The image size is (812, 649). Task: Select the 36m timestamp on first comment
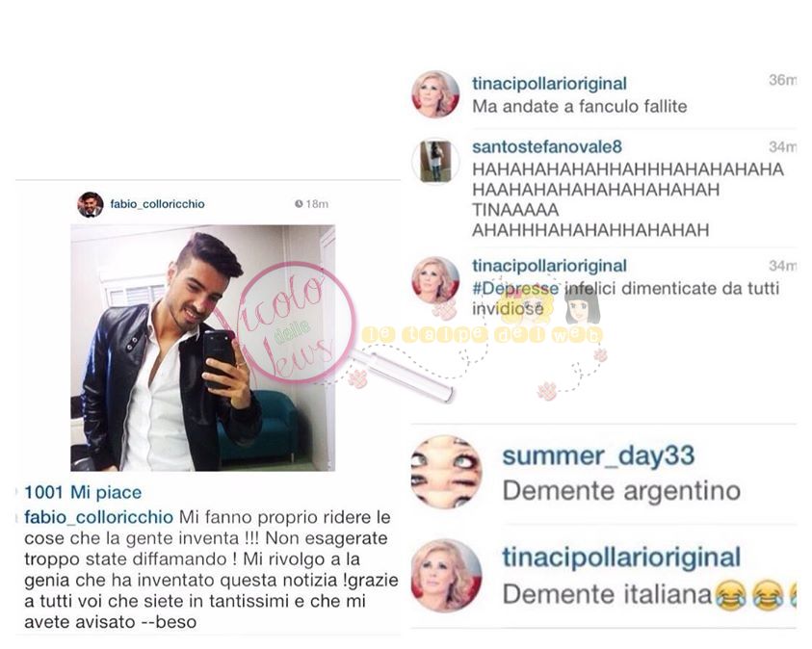coord(782,80)
